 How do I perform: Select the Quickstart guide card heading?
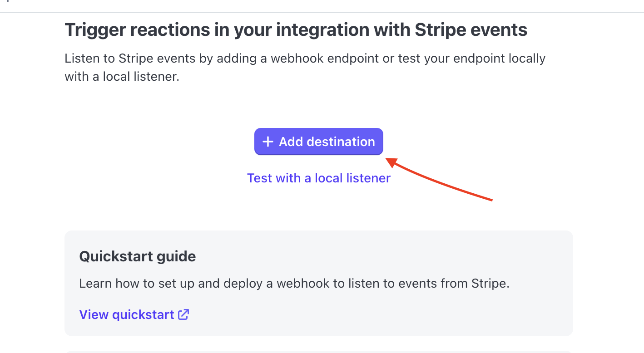[138, 256]
